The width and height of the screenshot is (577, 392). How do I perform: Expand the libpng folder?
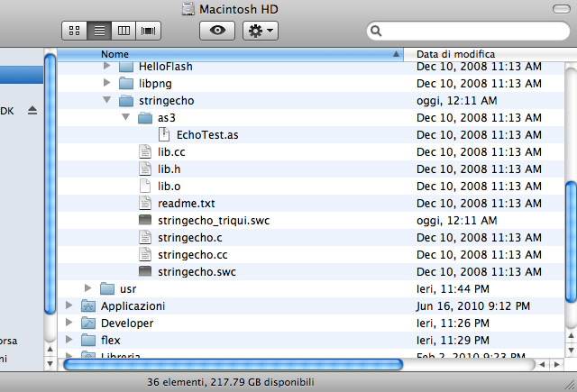click(x=107, y=82)
